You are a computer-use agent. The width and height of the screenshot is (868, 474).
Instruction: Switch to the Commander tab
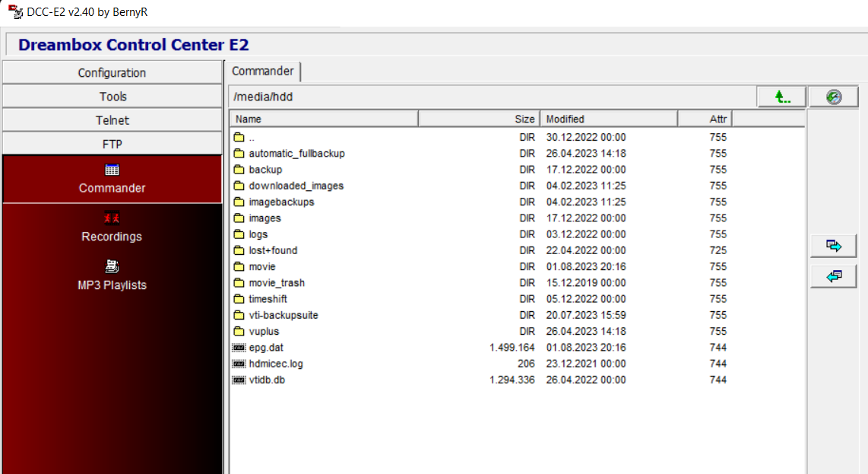point(262,71)
